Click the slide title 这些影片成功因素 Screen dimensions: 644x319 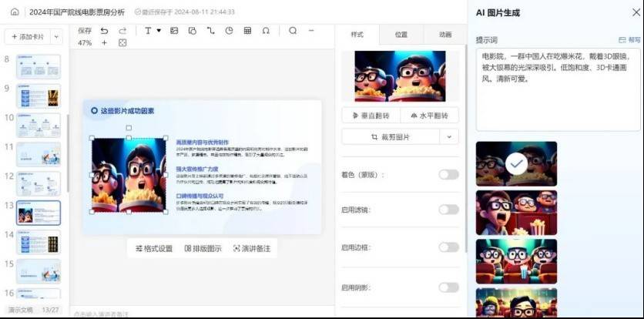coord(128,111)
